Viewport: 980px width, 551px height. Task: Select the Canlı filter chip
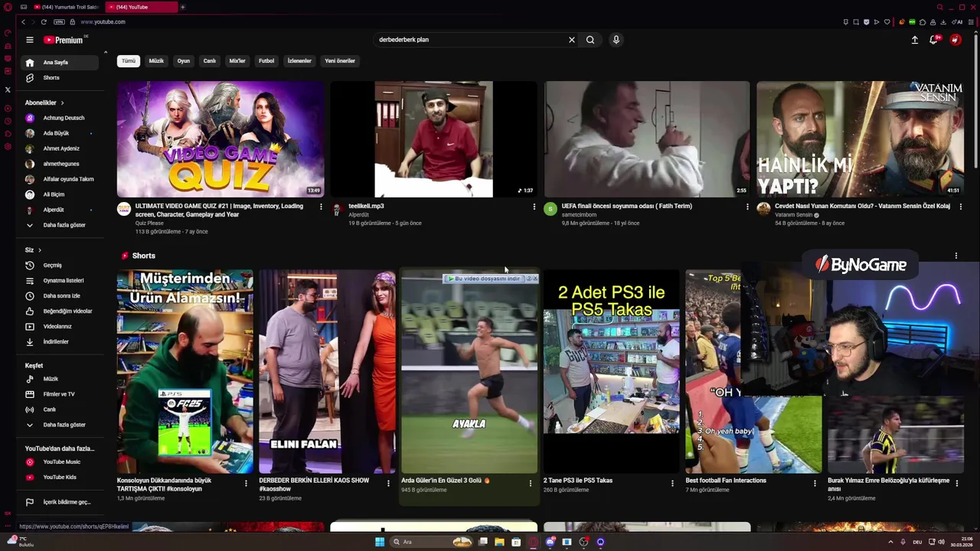point(209,60)
